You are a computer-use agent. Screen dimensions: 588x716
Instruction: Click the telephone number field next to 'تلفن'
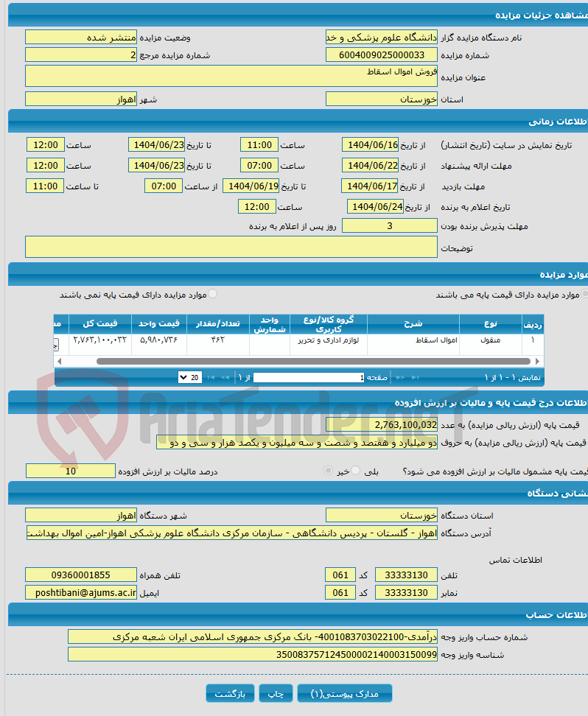coord(406,575)
